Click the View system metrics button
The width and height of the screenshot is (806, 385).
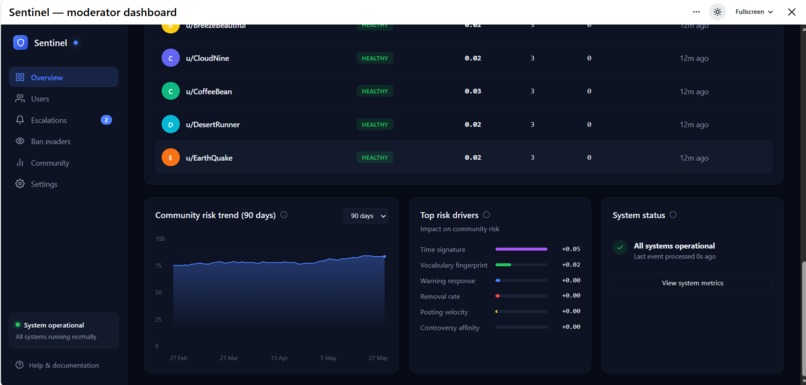coord(692,283)
